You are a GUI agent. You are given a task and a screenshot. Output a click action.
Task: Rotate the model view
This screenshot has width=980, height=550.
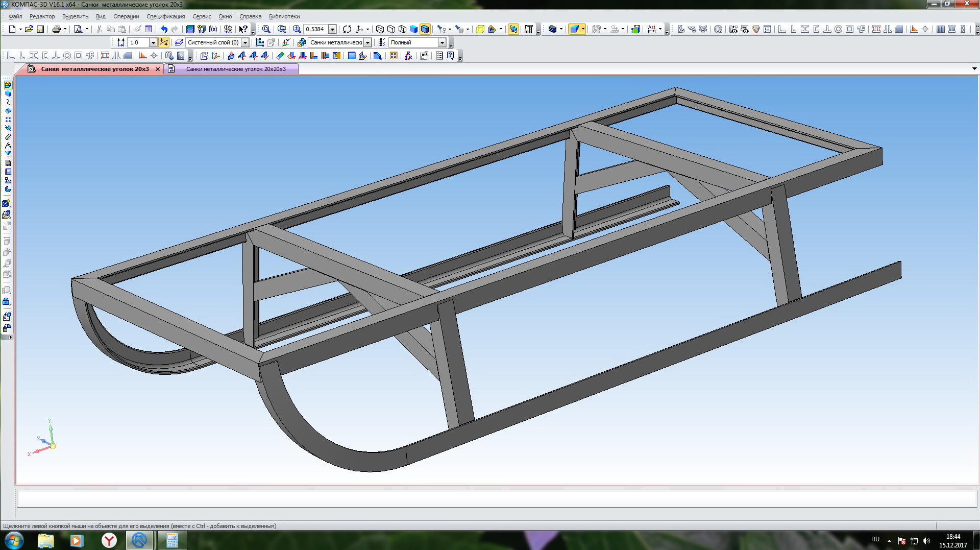[x=347, y=29]
